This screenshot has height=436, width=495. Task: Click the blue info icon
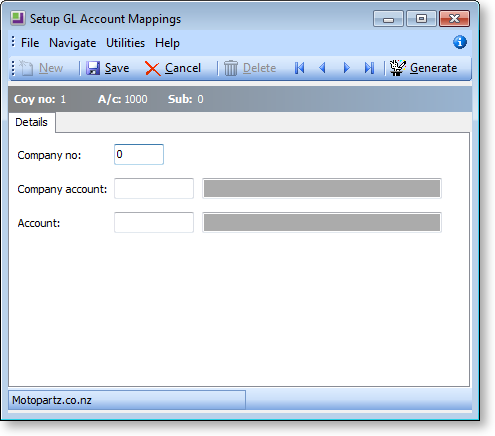[460, 42]
